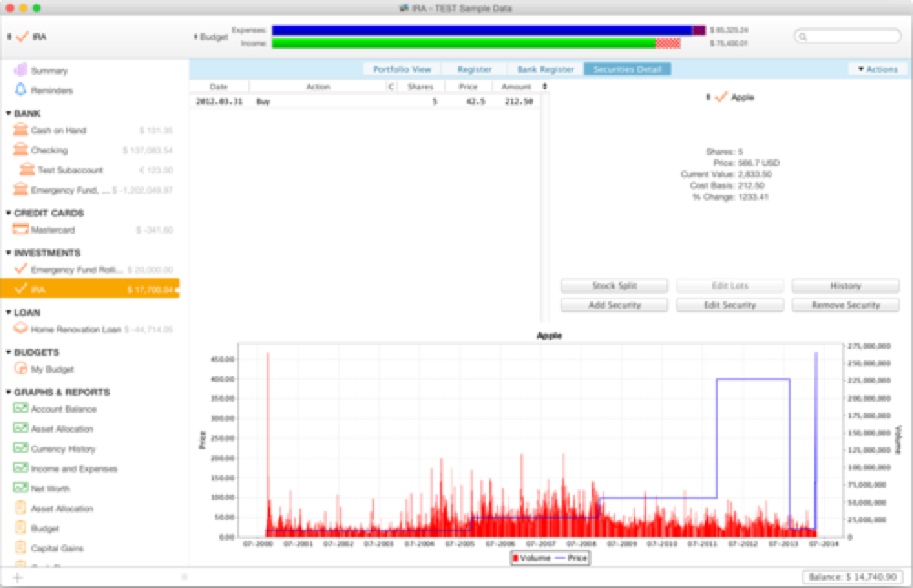The image size is (913, 588).
Task: Click the Mastercard credit card icon
Action: pos(21,229)
